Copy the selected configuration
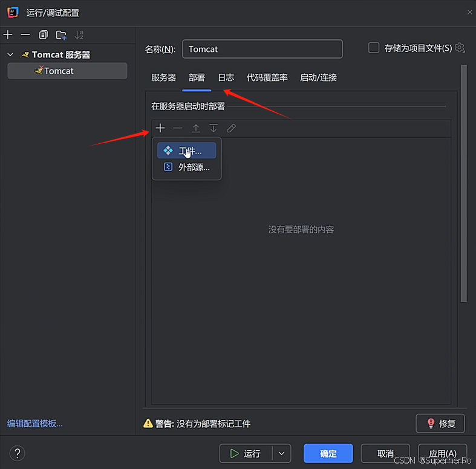Viewport: 476px width, 469px height. (x=43, y=35)
